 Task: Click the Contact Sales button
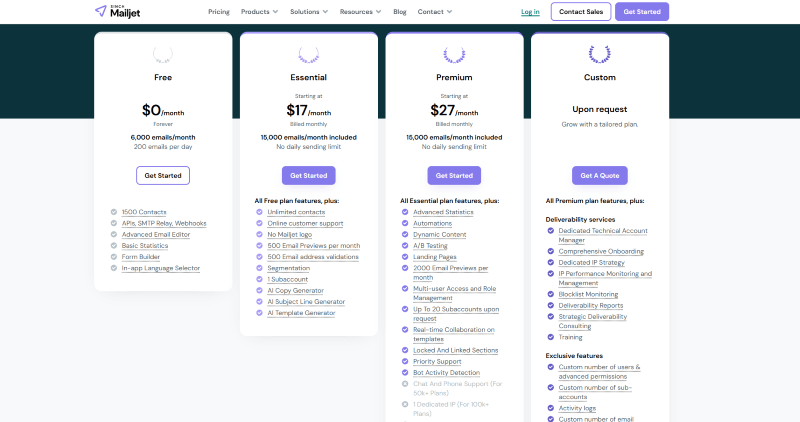pyautogui.click(x=581, y=12)
